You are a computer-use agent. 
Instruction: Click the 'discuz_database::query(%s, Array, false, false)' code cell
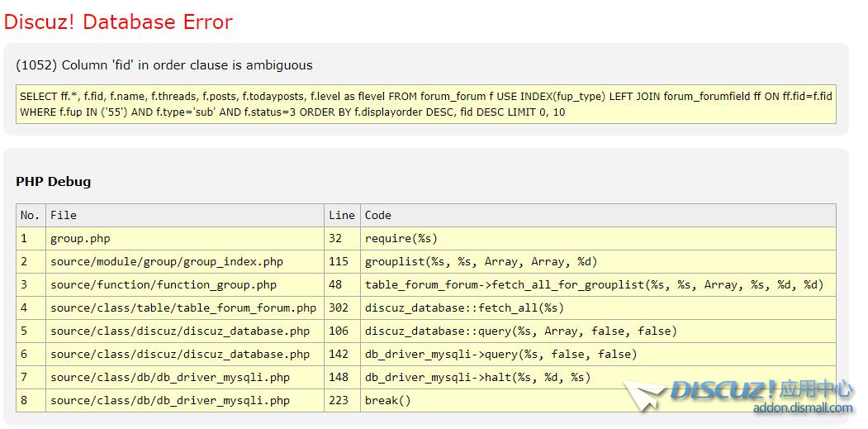click(598, 331)
